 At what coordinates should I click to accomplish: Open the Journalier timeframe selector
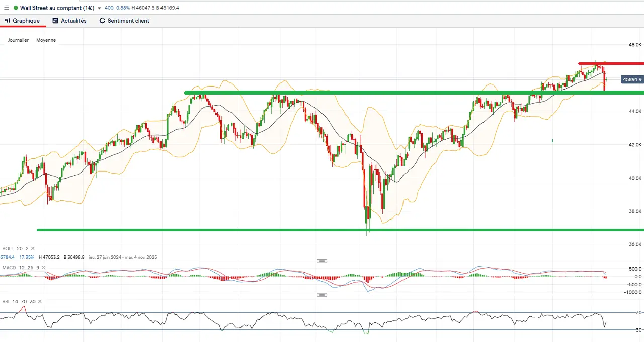pyautogui.click(x=18, y=40)
